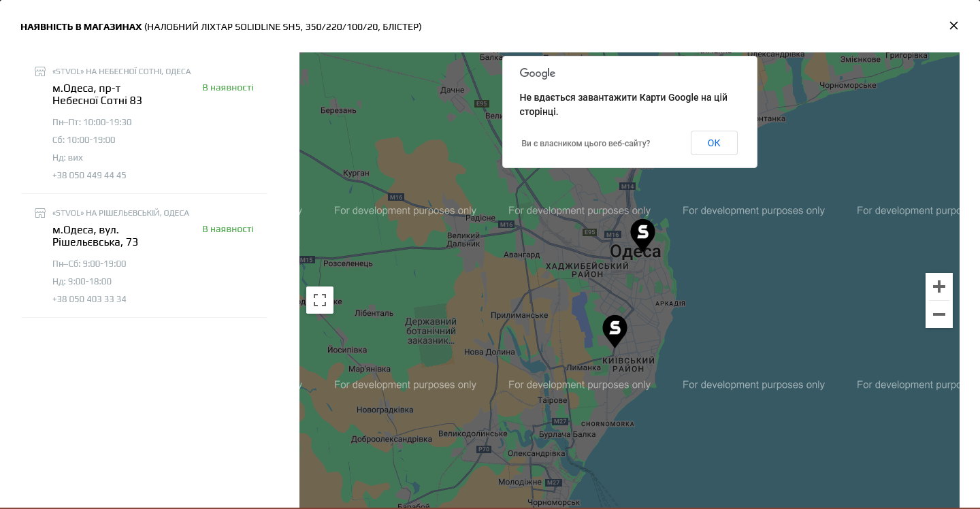The height and width of the screenshot is (509, 980).
Task: Click phone number +38 050 449 44 45
Action: (89, 175)
